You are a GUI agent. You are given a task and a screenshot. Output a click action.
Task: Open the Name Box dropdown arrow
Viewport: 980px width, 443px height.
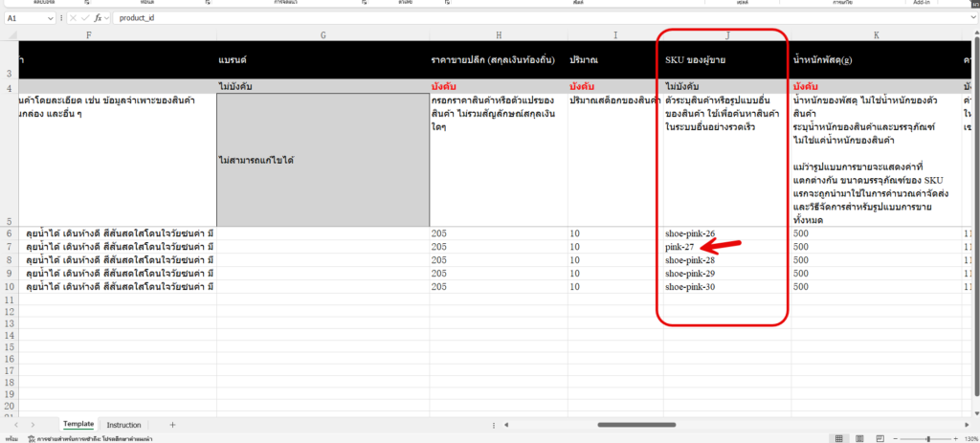[50, 18]
